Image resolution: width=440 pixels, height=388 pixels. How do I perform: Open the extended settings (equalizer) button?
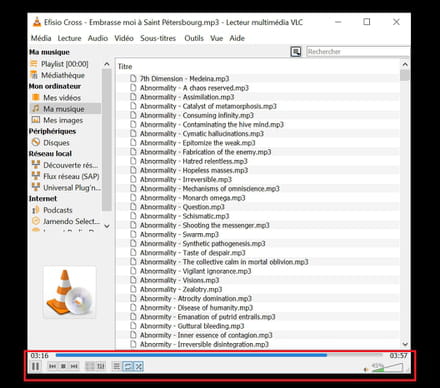tap(101, 366)
